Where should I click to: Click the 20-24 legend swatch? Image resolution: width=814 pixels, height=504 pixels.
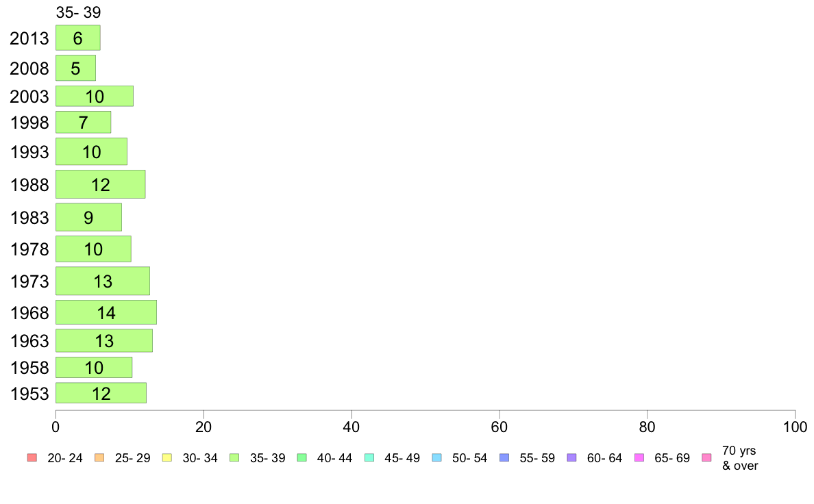point(32,458)
